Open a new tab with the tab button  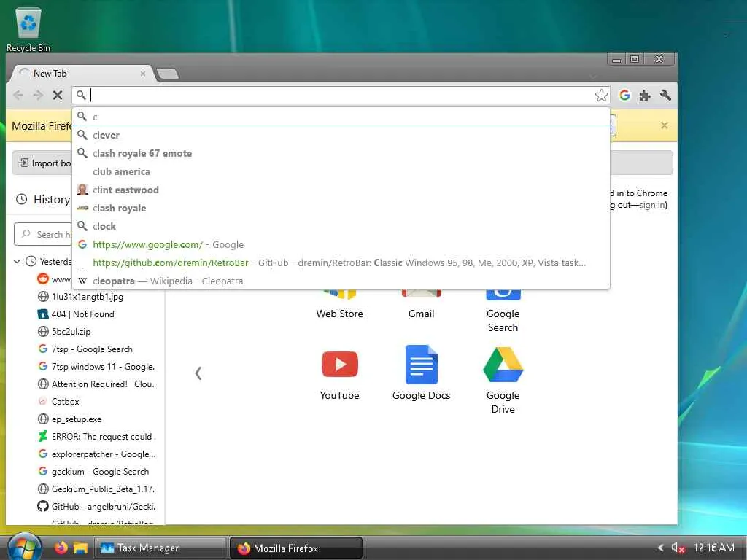click(168, 74)
